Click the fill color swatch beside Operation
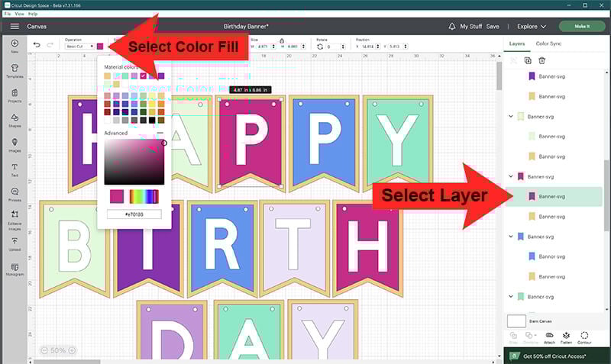The width and height of the screenshot is (611, 364). point(100,47)
